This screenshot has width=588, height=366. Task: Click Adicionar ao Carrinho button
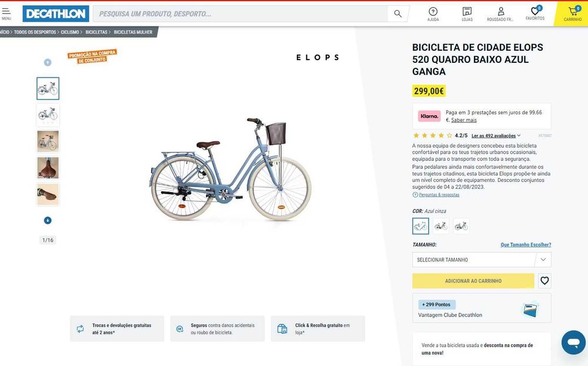click(x=473, y=281)
